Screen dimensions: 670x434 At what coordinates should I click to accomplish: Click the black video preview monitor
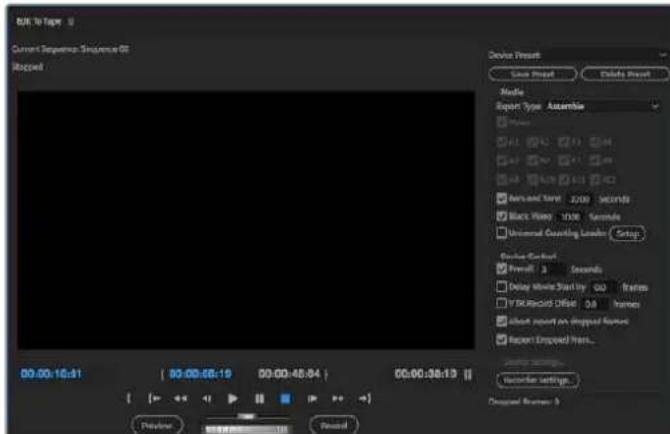[x=246, y=220]
